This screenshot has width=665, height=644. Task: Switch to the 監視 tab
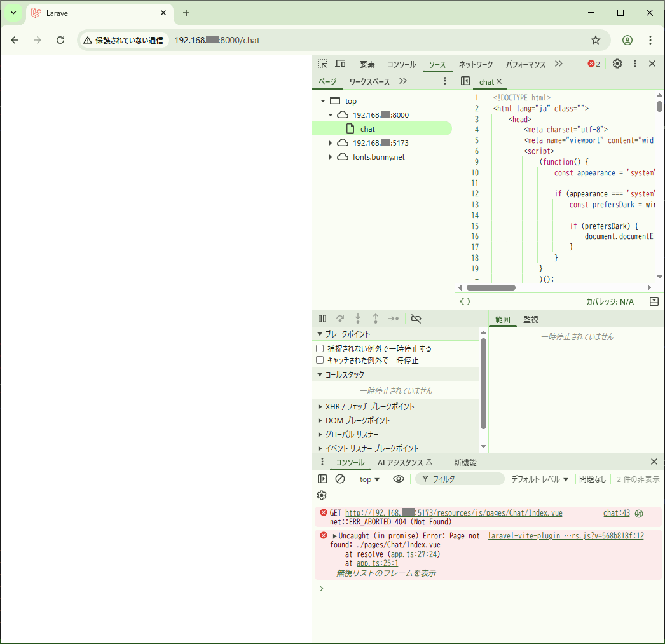[x=531, y=319]
